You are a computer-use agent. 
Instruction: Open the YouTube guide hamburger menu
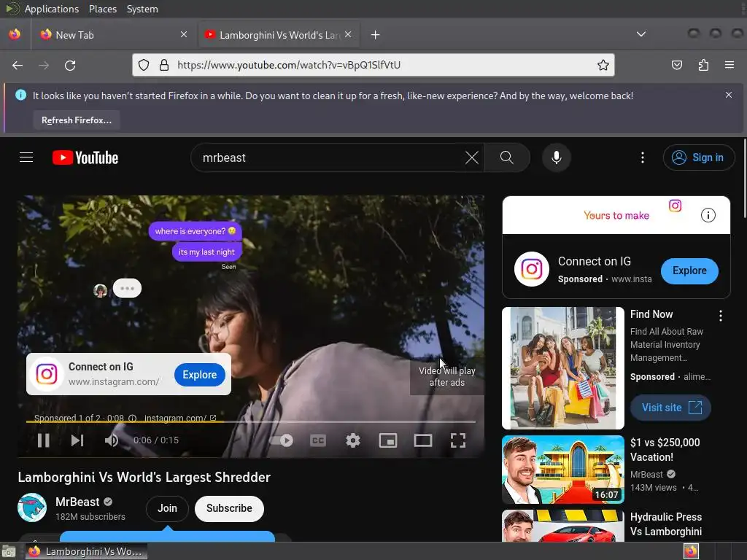point(26,157)
